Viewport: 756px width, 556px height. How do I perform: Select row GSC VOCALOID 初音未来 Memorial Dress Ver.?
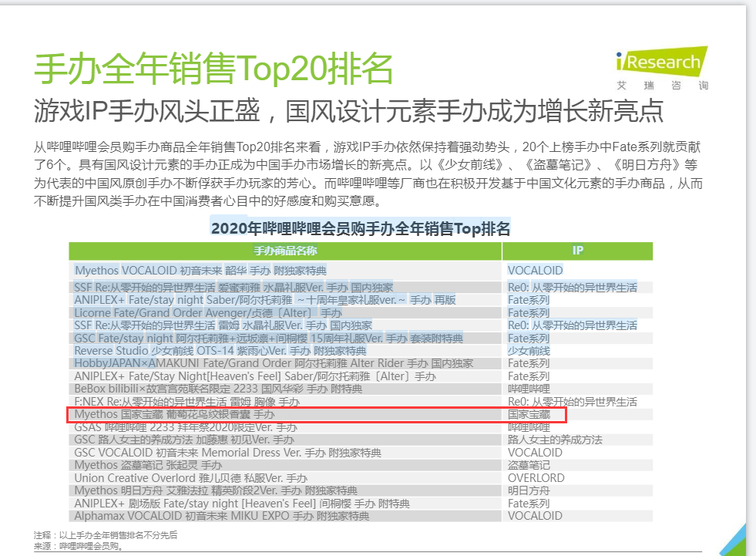pyautogui.click(x=361, y=453)
